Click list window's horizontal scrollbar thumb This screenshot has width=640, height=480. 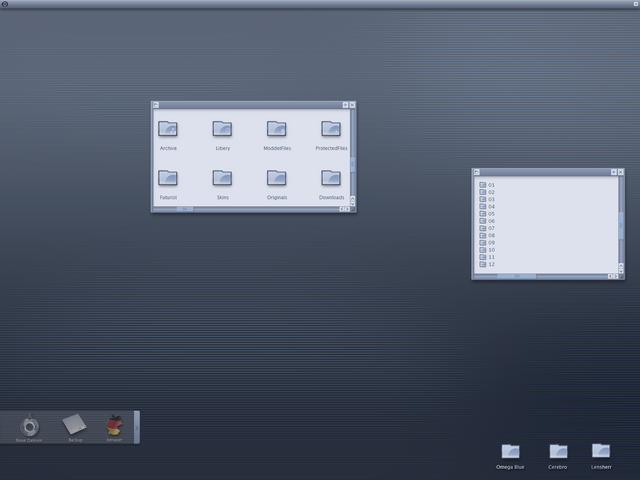[x=516, y=276]
